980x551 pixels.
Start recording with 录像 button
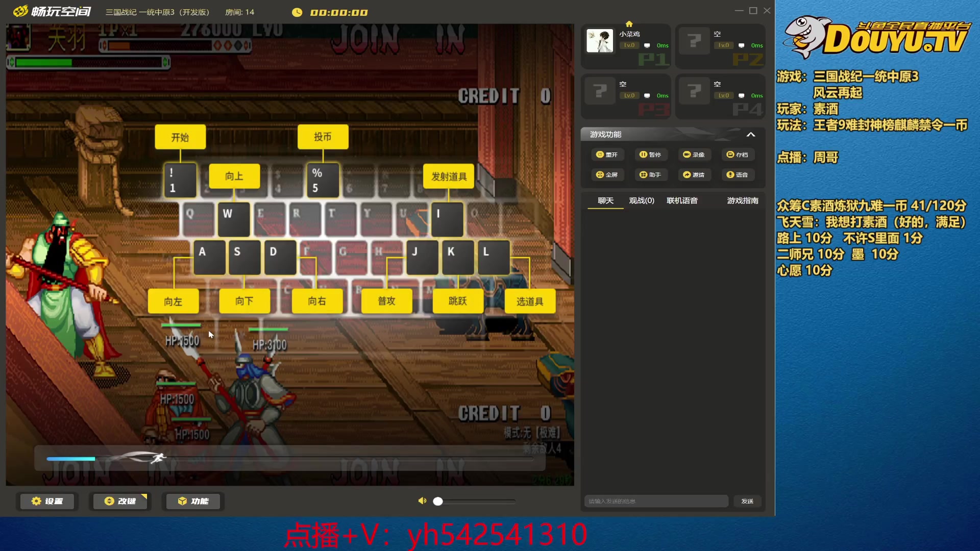[694, 155]
